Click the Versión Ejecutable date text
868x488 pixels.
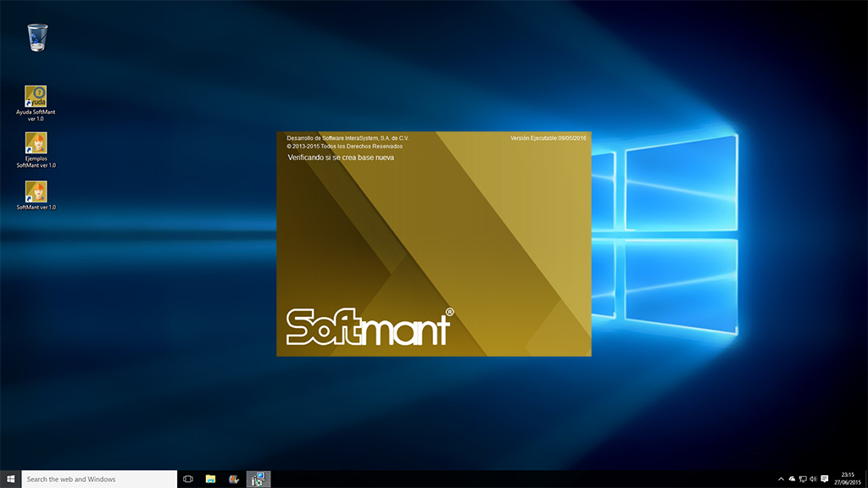[548, 137]
